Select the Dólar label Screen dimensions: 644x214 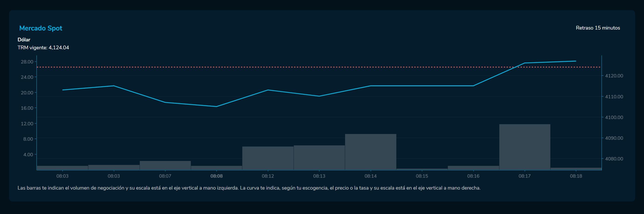coord(24,40)
